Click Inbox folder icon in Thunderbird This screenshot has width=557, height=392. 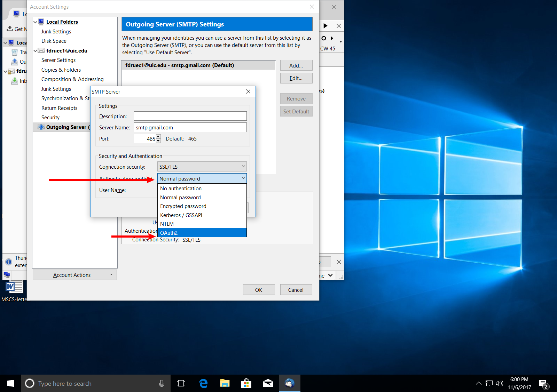14,81
